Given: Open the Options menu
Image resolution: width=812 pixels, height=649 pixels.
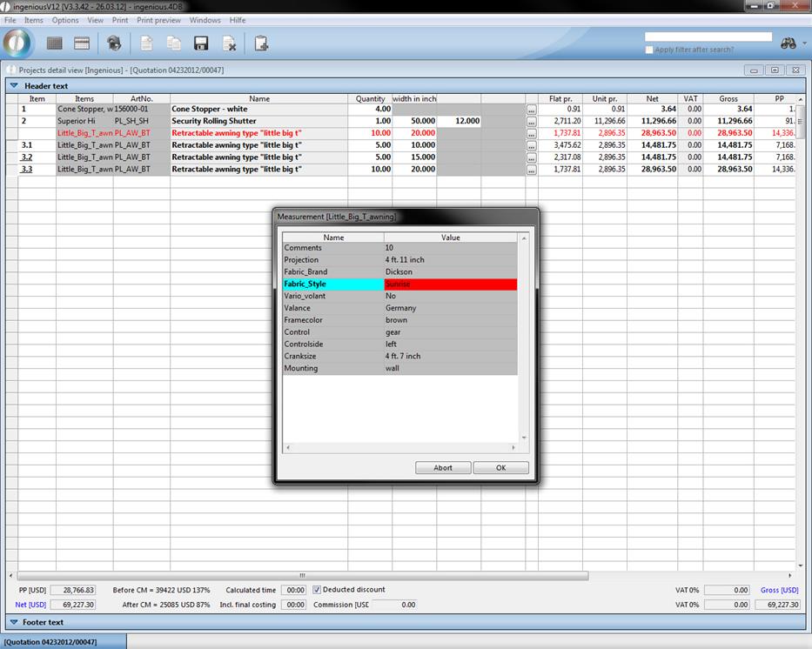Looking at the screenshot, I should point(65,20).
